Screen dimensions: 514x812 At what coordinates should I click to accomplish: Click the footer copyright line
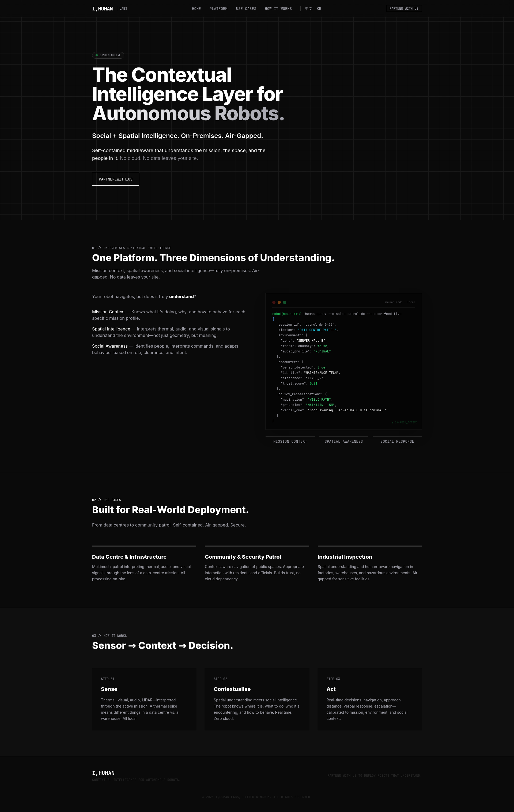(257, 797)
